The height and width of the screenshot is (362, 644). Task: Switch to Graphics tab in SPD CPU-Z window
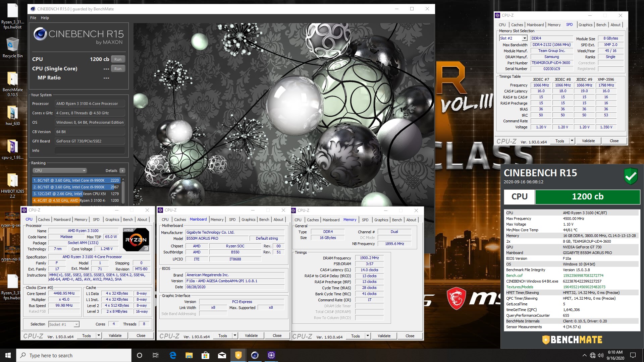pos(585,25)
